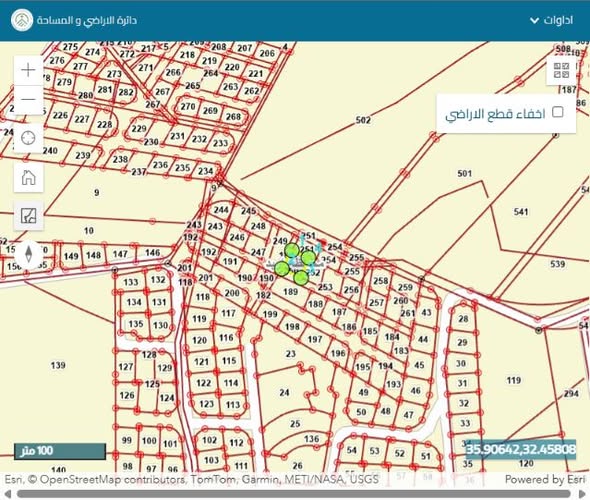Click the left scroll arrow
Viewport: 590px width, 500px height.
click(x=8, y=494)
